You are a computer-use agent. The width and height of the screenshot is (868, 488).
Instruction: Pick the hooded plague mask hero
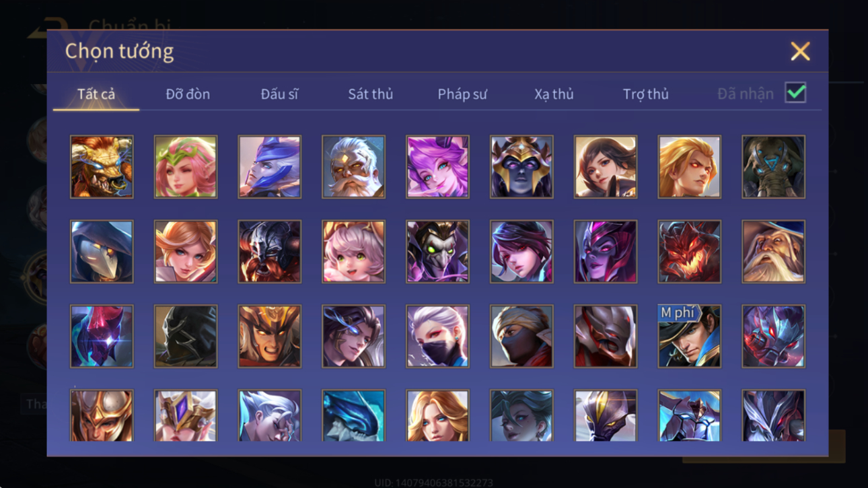[x=102, y=252]
